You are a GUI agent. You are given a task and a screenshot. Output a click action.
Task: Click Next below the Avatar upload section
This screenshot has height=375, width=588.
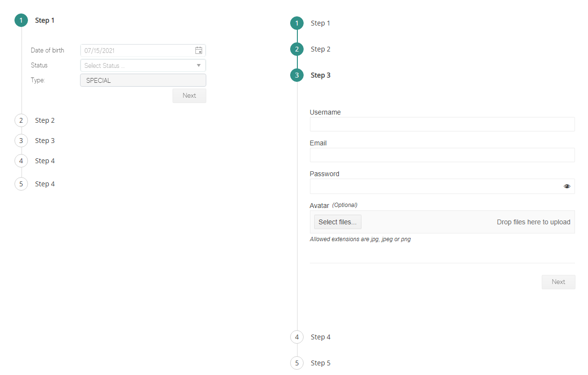coord(558,282)
